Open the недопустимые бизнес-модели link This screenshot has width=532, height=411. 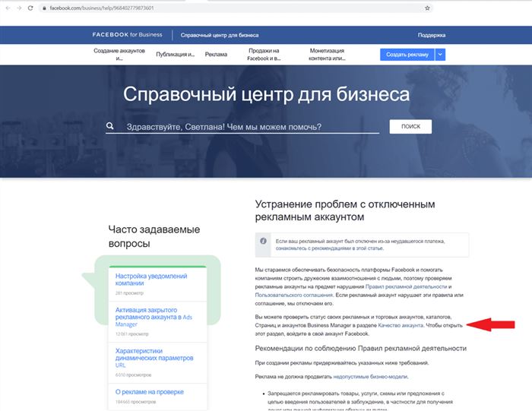pos(371,376)
